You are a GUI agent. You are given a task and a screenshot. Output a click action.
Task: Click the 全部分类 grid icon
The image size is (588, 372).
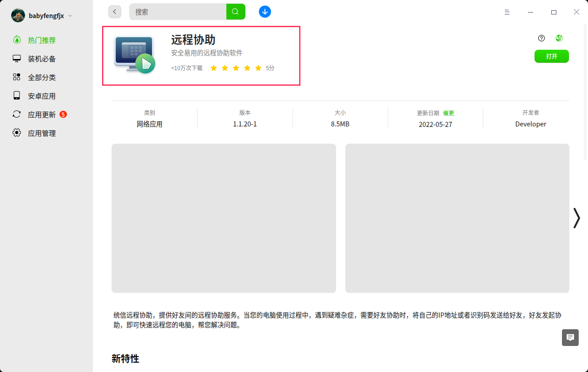click(17, 77)
